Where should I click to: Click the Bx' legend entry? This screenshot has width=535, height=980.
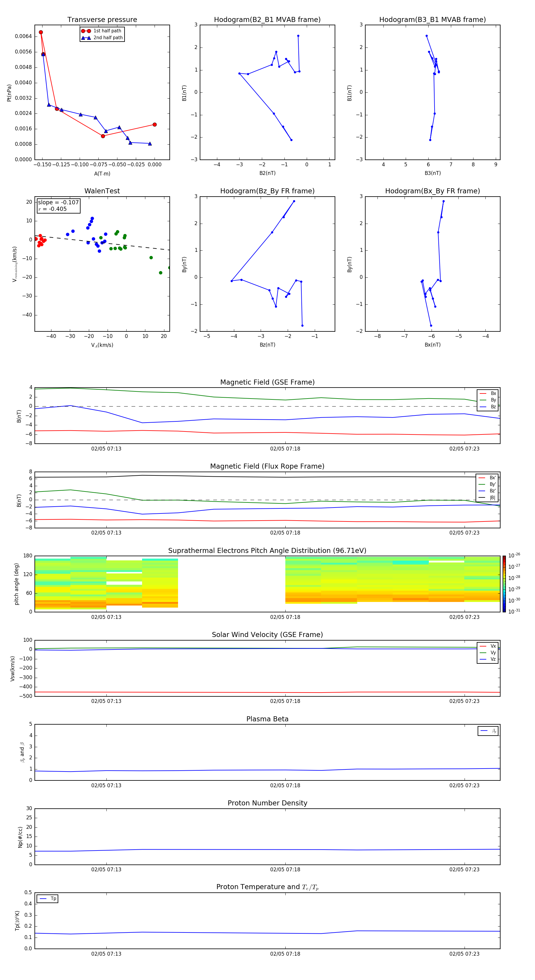click(487, 478)
